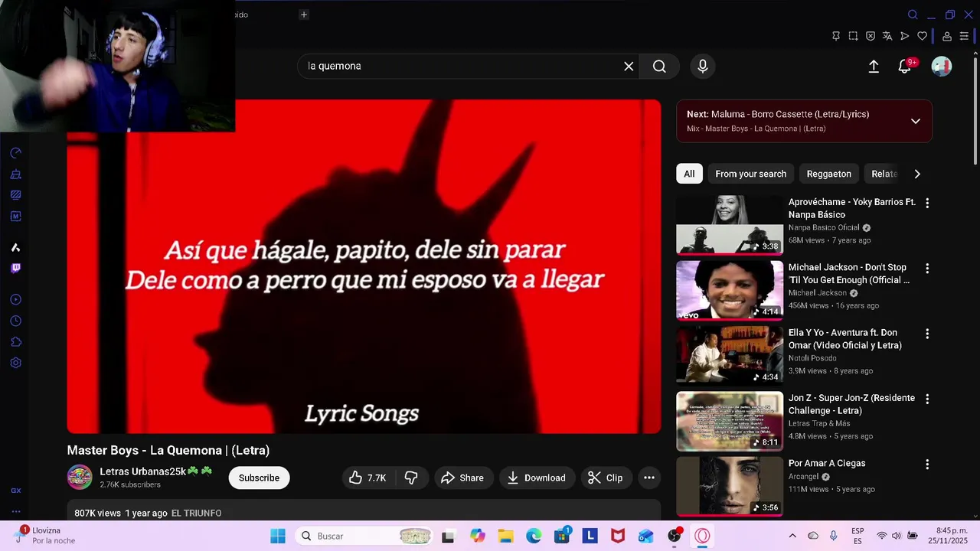Open Easy Setup sliders icon
The width and height of the screenshot is (980, 551).
[964, 36]
